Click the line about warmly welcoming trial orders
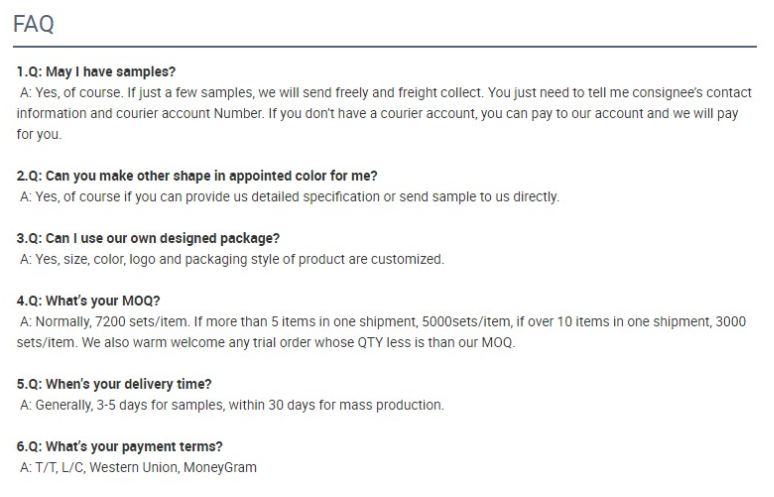Screen dimensions: 774x497 (264, 343)
